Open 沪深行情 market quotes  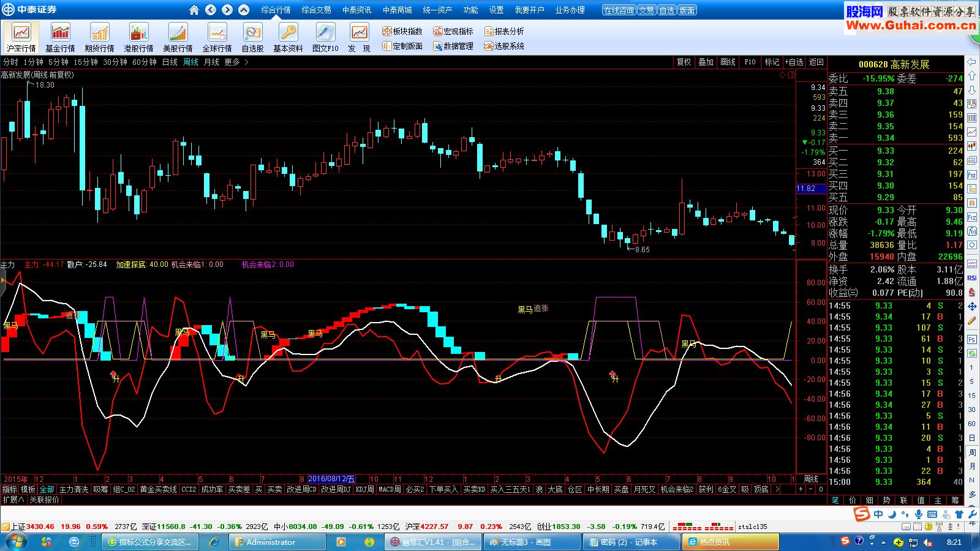[x=21, y=37]
